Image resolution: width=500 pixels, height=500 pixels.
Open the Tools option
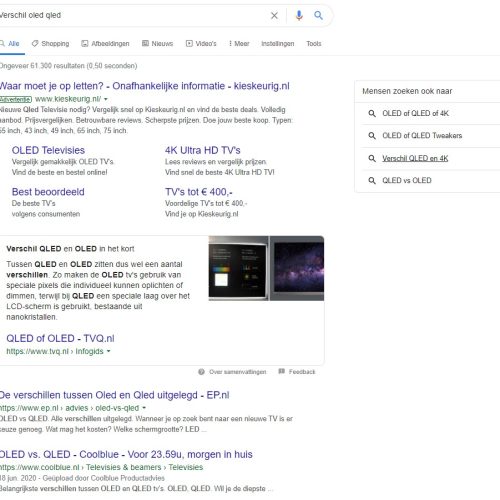click(314, 44)
